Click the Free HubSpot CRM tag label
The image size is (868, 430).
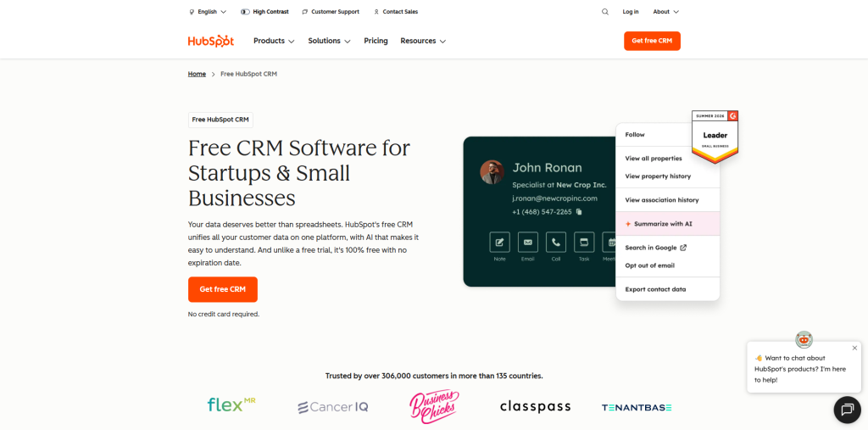[220, 120]
